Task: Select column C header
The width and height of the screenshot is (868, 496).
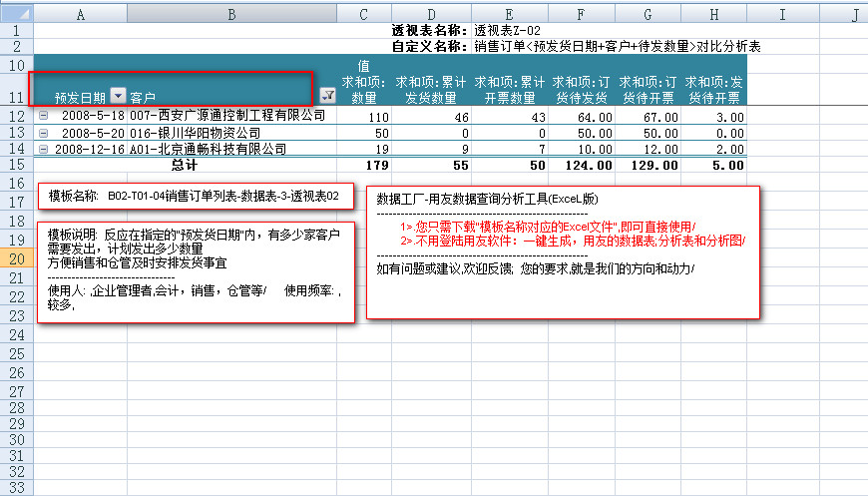Action: [362, 13]
